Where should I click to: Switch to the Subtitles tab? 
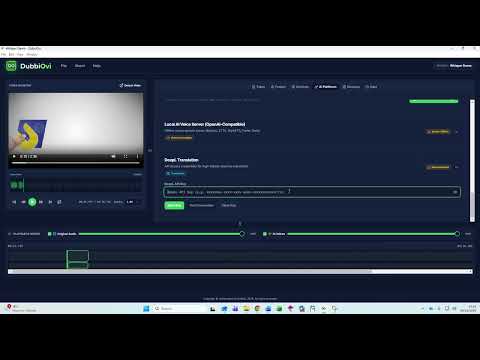tap(300, 87)
